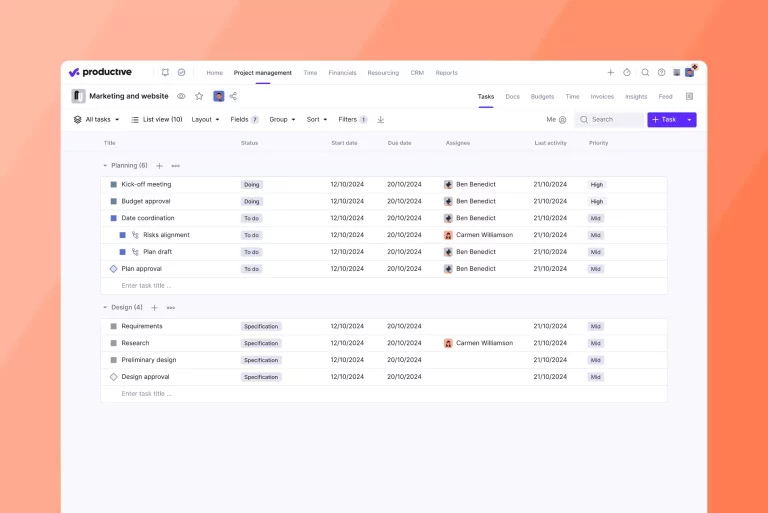Open the timer icon in top bar
Screen dimensions: 768x513
627,72
